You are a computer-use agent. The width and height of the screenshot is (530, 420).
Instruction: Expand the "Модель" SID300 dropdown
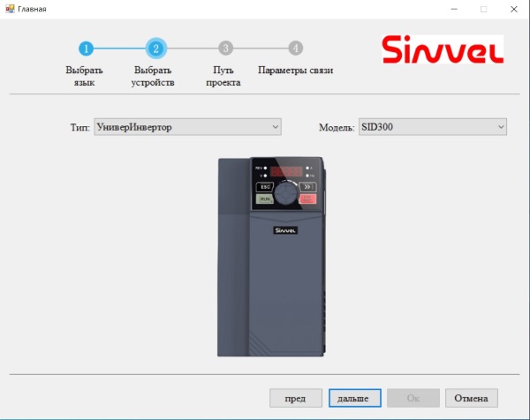pos(432,127)
